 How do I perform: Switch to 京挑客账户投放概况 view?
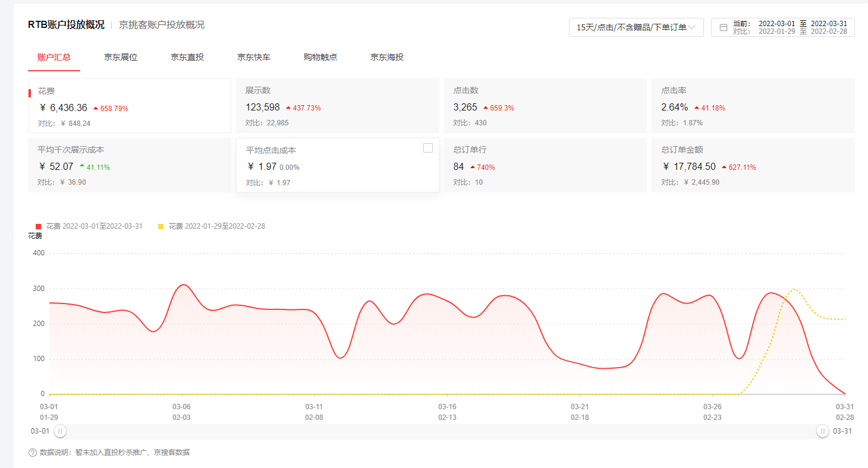click(161, 25)
